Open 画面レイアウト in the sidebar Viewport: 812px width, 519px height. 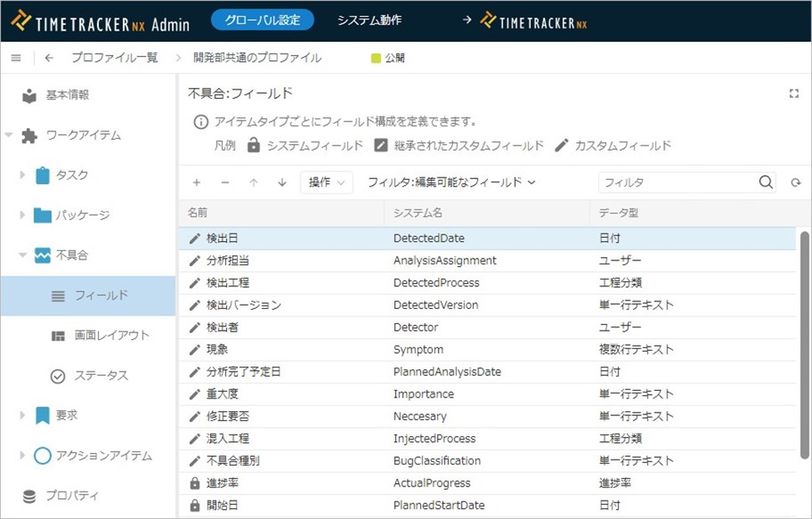point(111,336)
